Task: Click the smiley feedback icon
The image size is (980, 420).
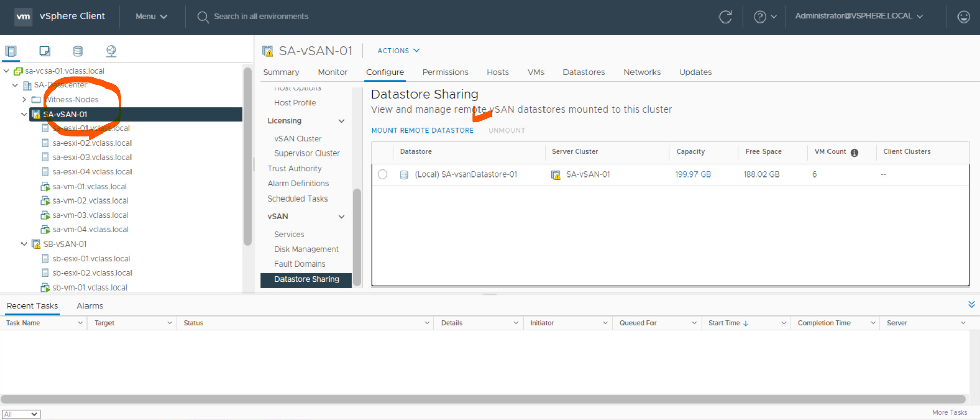Action: [x=964, y=17]
